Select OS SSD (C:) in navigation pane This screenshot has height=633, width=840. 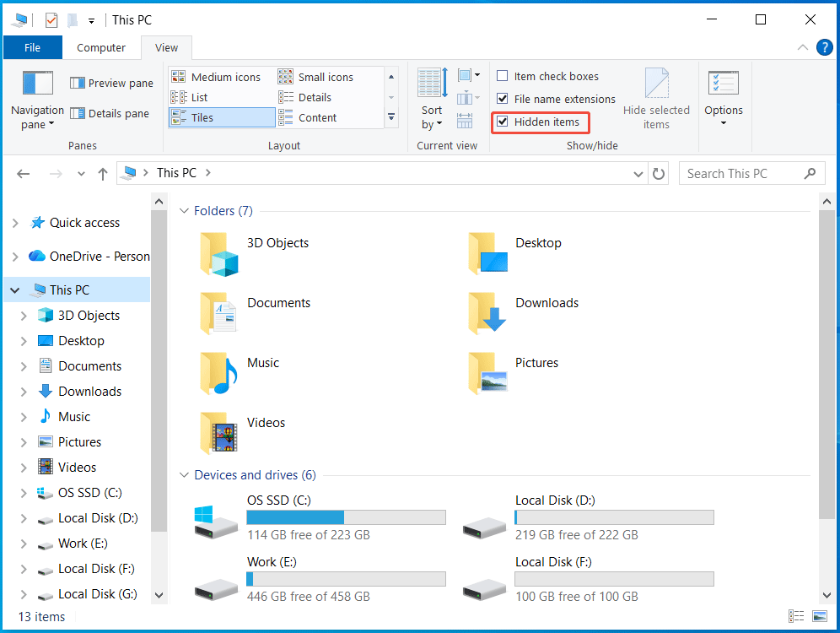point(89,493)
